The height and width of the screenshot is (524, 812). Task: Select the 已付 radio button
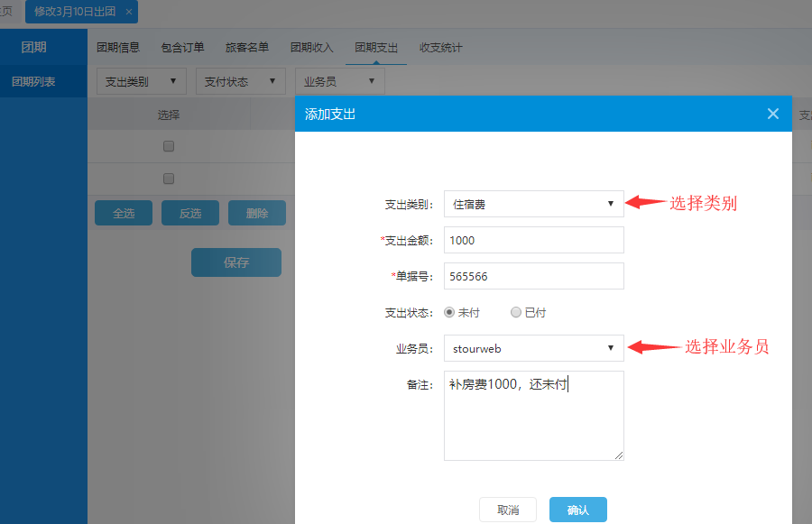(516, 312)
